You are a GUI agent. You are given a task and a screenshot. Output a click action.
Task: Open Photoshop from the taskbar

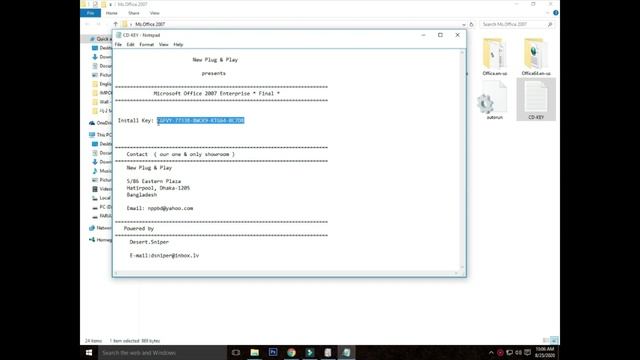tap(273, 353)
